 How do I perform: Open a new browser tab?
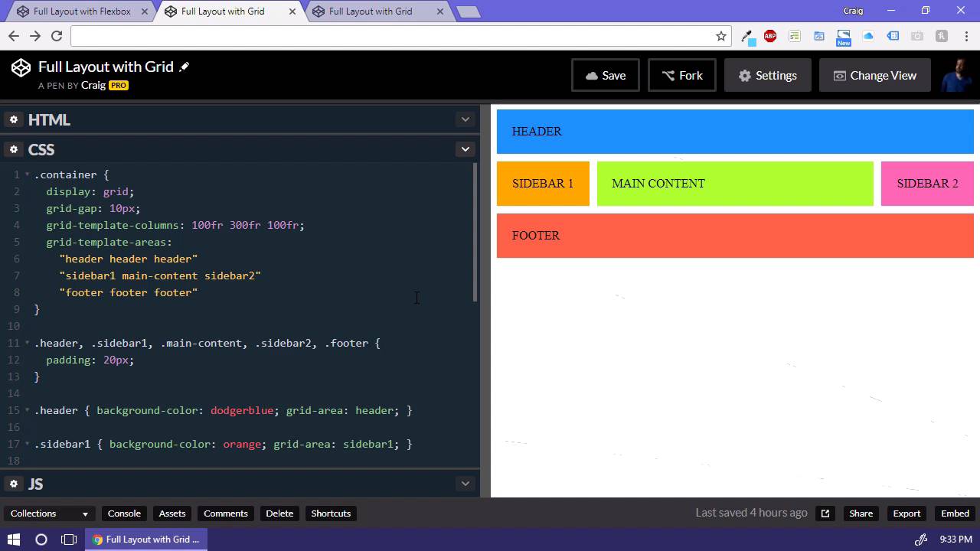468,11
